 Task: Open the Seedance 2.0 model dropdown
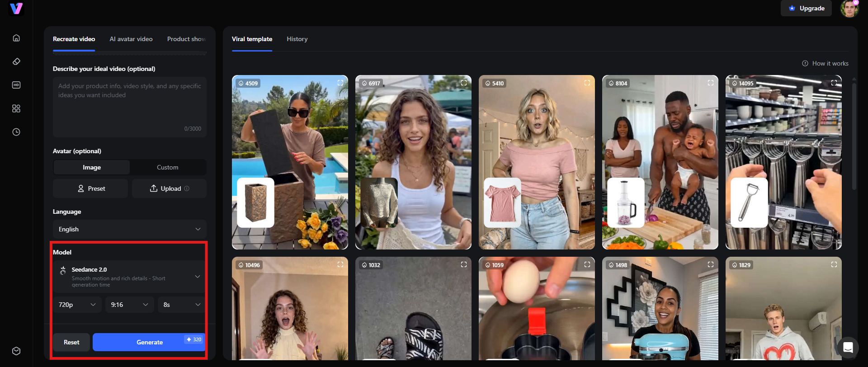130,277
